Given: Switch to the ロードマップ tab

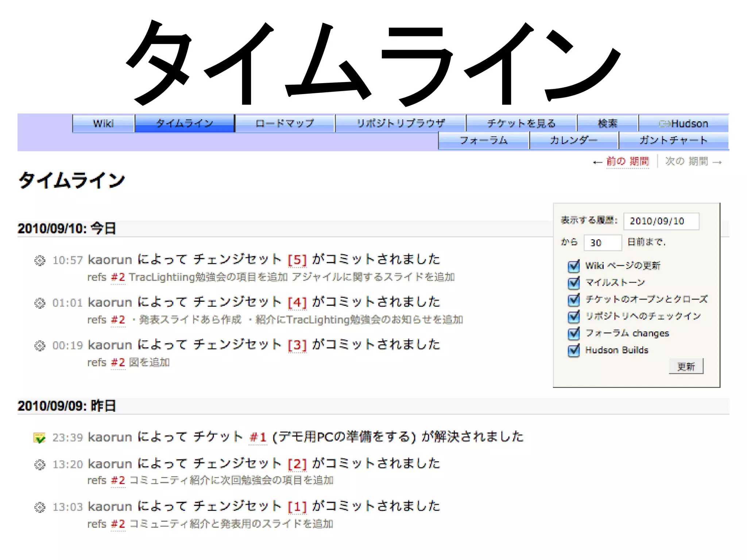Looking at the screenshot, I should point(285,124).
